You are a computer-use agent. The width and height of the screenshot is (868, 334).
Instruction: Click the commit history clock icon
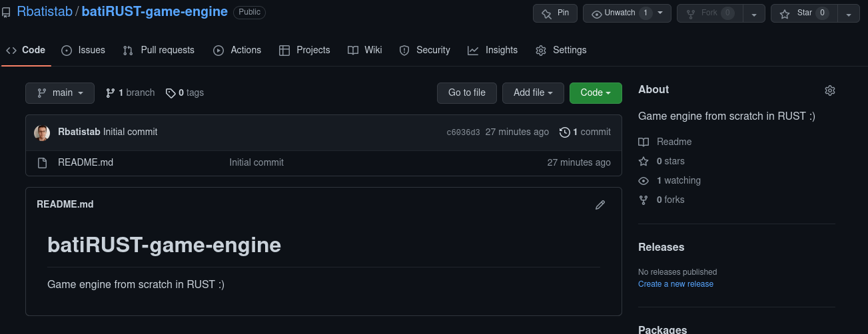(x=565, y=132)
